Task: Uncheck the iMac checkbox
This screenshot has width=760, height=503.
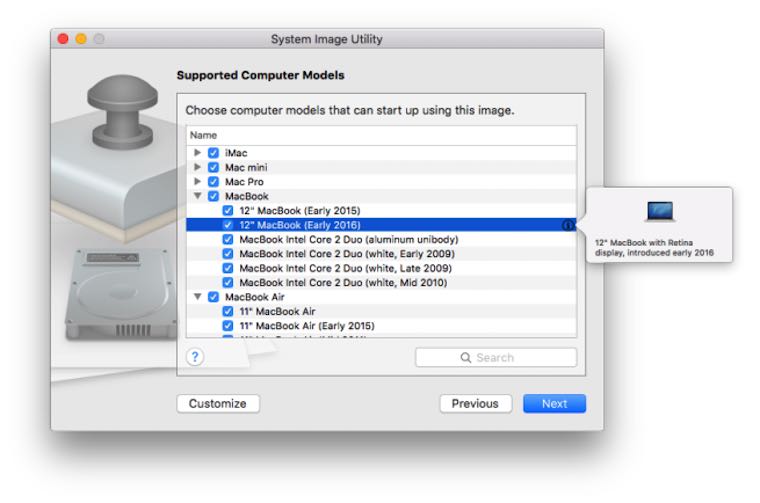Action: point(213,153)
